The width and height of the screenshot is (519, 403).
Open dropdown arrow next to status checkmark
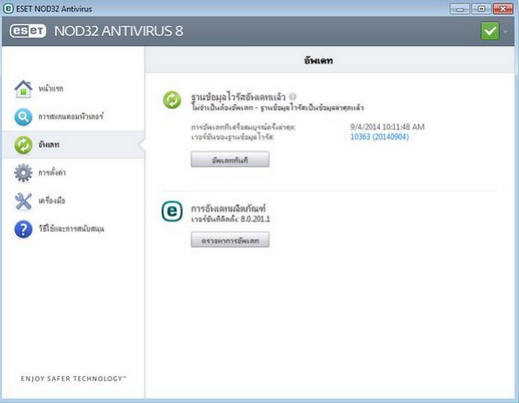click(x=505, y=31)
